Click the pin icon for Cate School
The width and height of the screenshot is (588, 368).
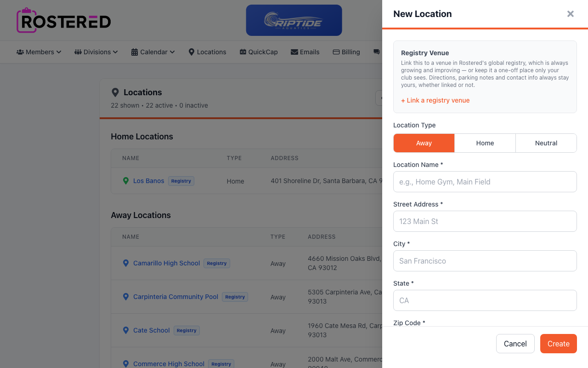coord(126,330)
